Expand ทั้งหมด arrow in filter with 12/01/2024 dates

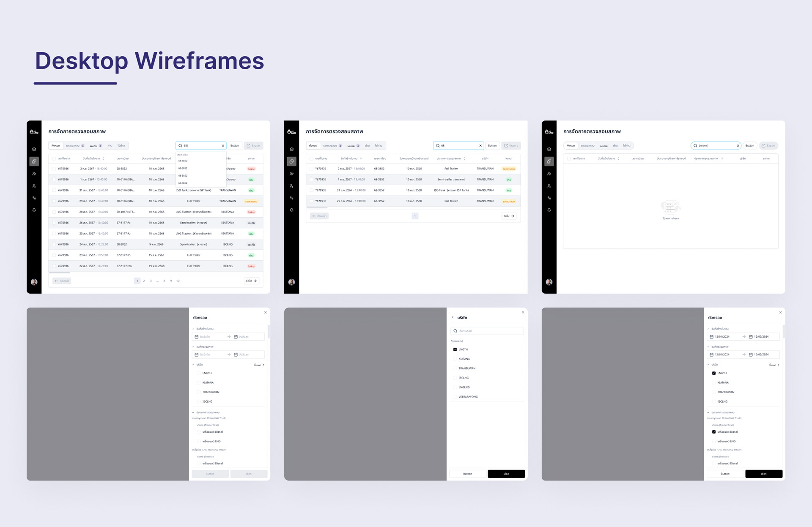[778, 365]
